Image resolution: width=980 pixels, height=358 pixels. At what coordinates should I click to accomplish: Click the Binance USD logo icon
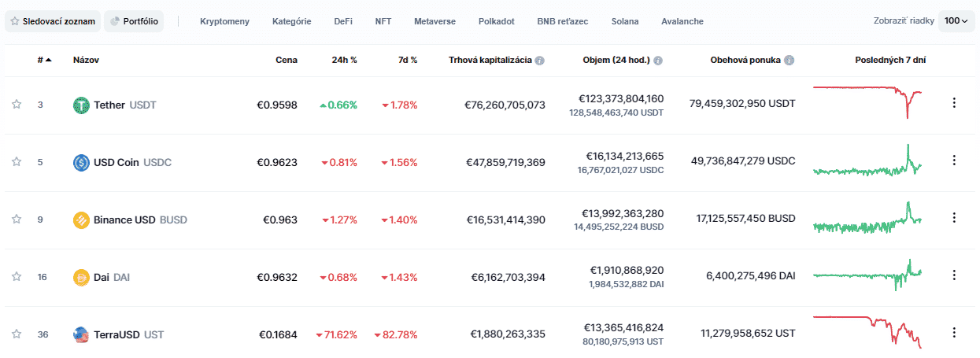[81, 220]
